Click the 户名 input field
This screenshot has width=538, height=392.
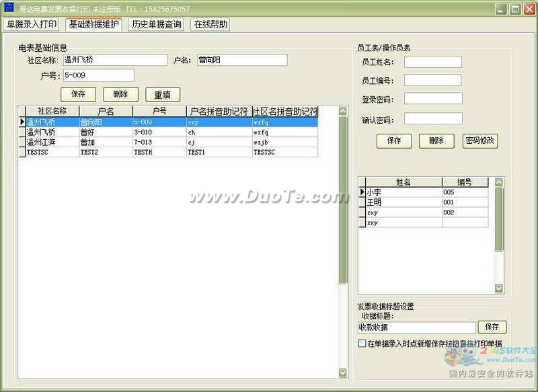point(243,60)
